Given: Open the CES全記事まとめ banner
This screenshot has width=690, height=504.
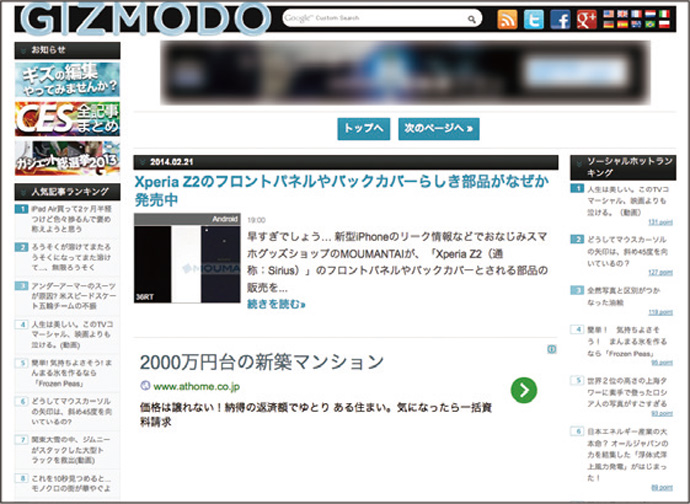Looking at the screenshot, I should click(67, 119).
